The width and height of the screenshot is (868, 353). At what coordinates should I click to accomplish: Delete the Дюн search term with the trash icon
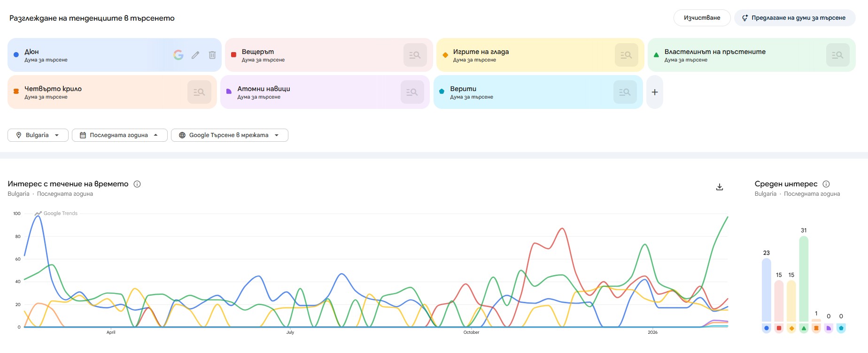[212, 55]
